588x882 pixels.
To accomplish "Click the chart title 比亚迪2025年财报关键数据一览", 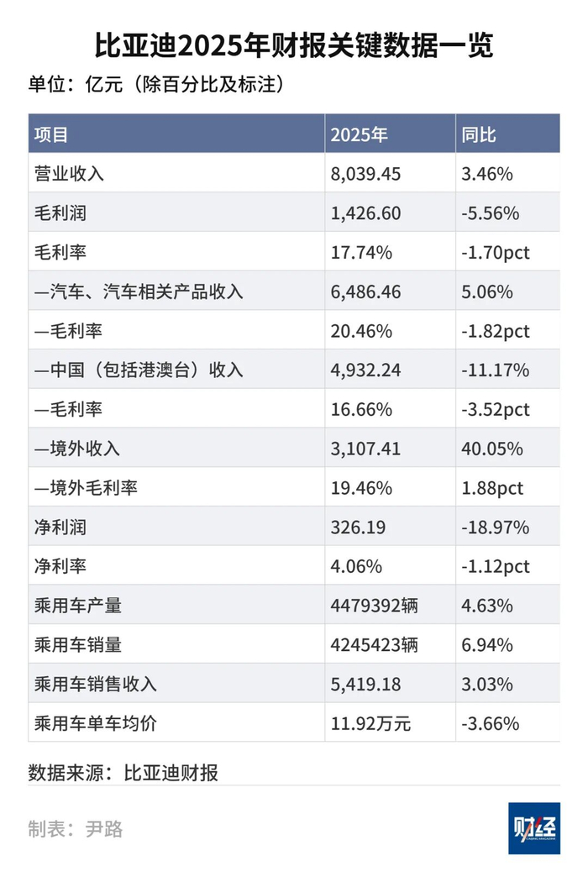I will tap(293, 45).
